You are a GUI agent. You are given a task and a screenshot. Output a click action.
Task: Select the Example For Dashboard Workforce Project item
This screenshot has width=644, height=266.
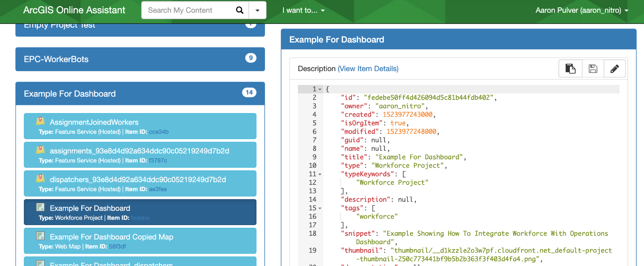point(140,212)
